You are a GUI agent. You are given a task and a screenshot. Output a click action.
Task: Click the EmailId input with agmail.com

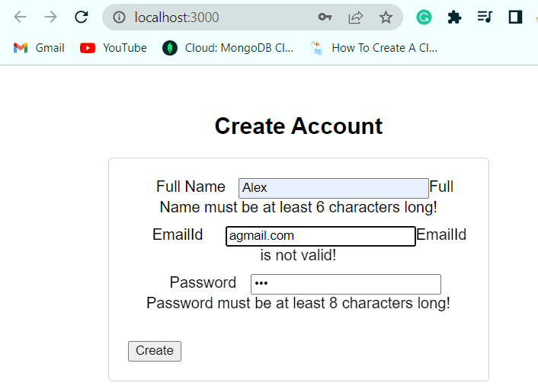click(x=321, y=236)
